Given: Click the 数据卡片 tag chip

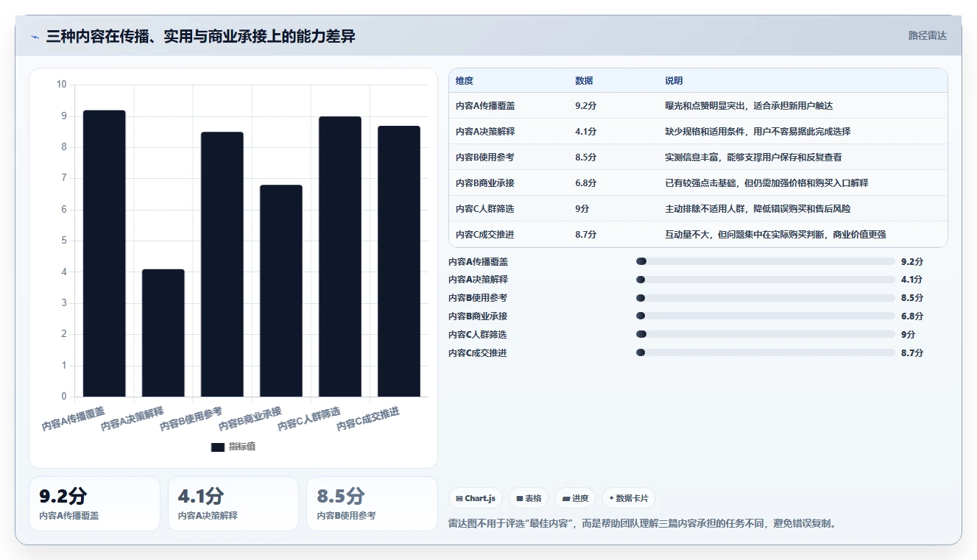Looking at the screenshot, I should (x=629, y=498).
